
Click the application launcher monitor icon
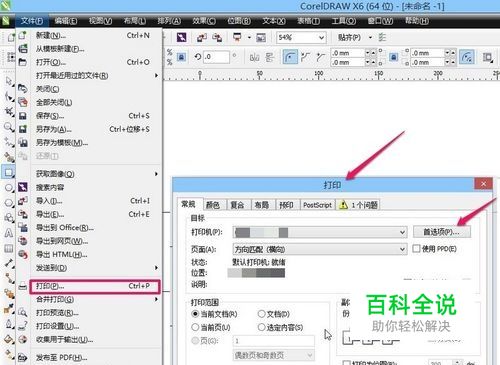click(237, 37)
